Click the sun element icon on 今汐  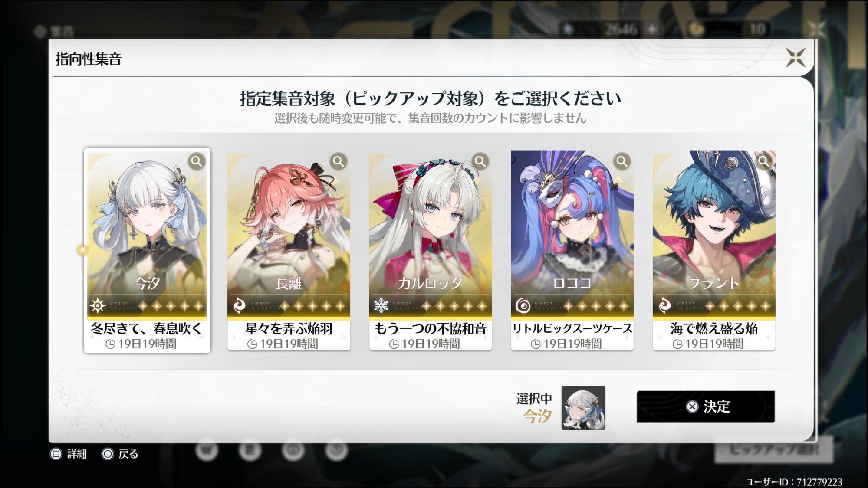click(98, 306)
